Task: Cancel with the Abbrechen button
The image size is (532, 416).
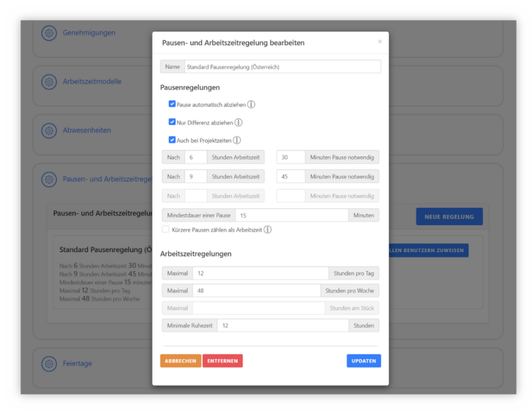Action: 180,361
